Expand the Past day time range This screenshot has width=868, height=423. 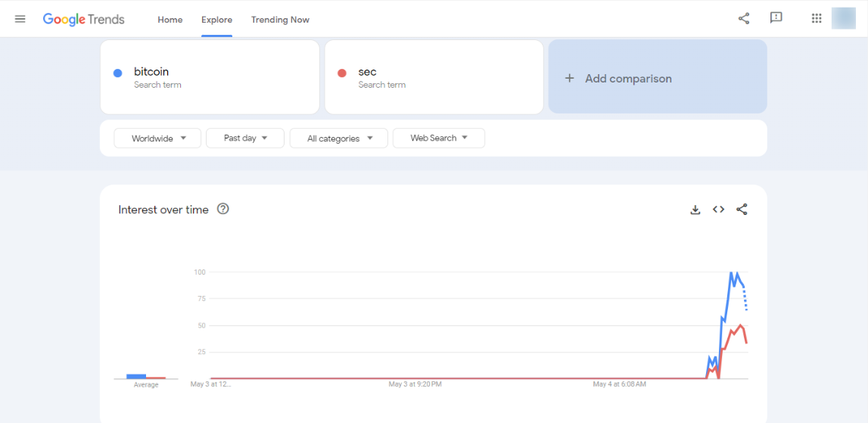245,138
